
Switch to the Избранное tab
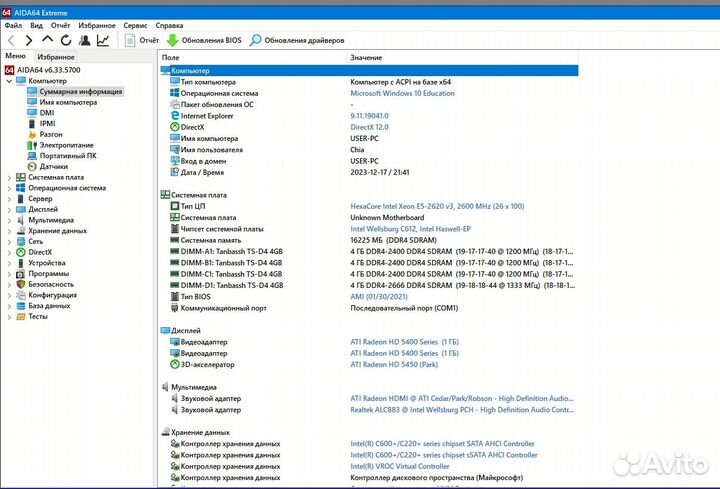(56, 57)
